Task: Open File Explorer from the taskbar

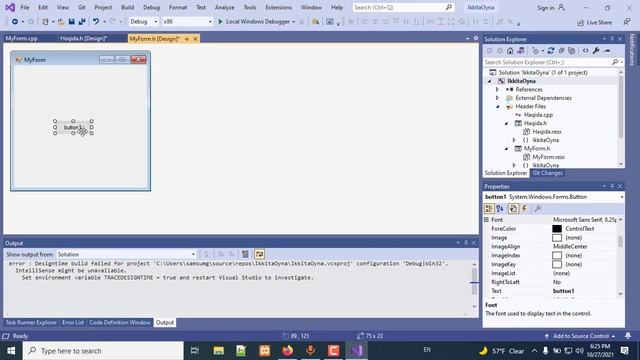Action: click(x=218, y=351)
